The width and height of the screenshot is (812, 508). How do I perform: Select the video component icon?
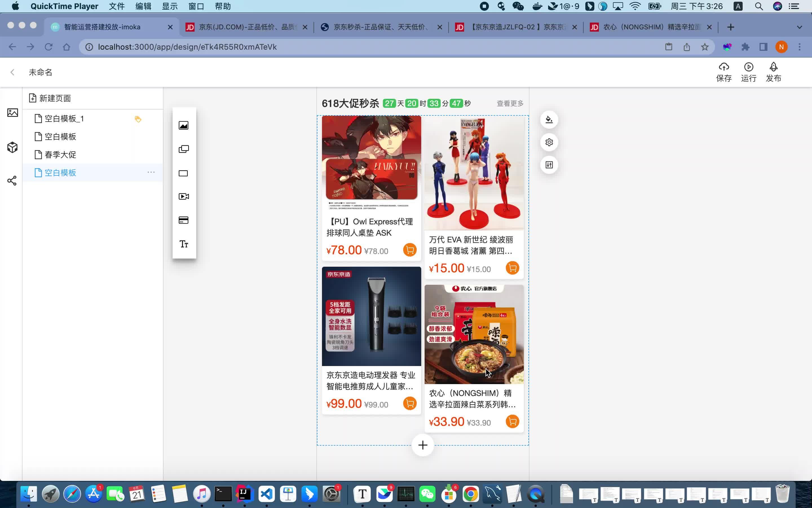[x=184, y=196]
